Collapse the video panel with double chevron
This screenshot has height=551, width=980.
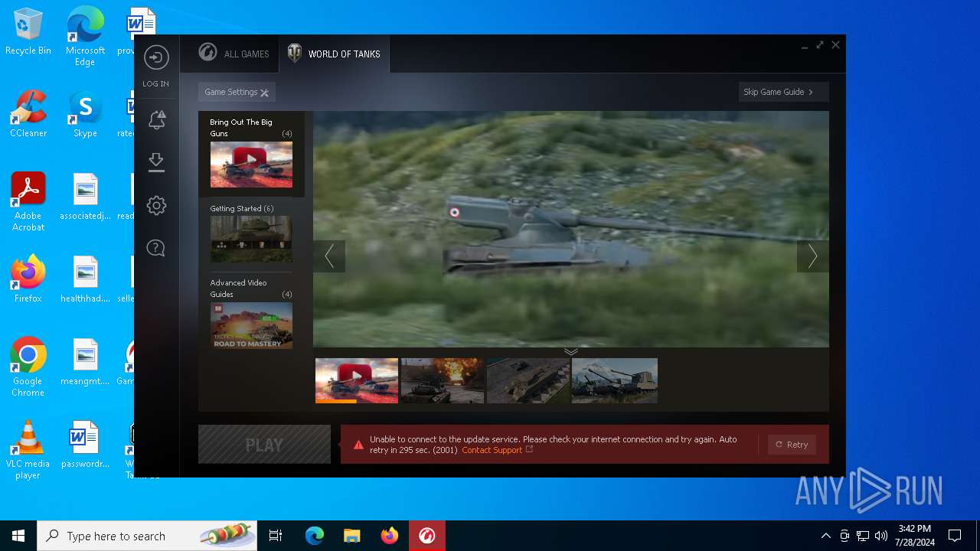571,352
